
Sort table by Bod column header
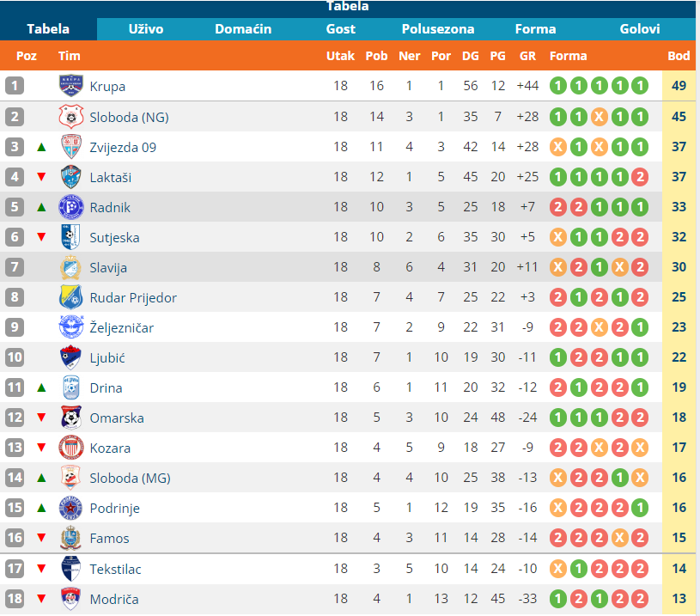tap(679, 56)
